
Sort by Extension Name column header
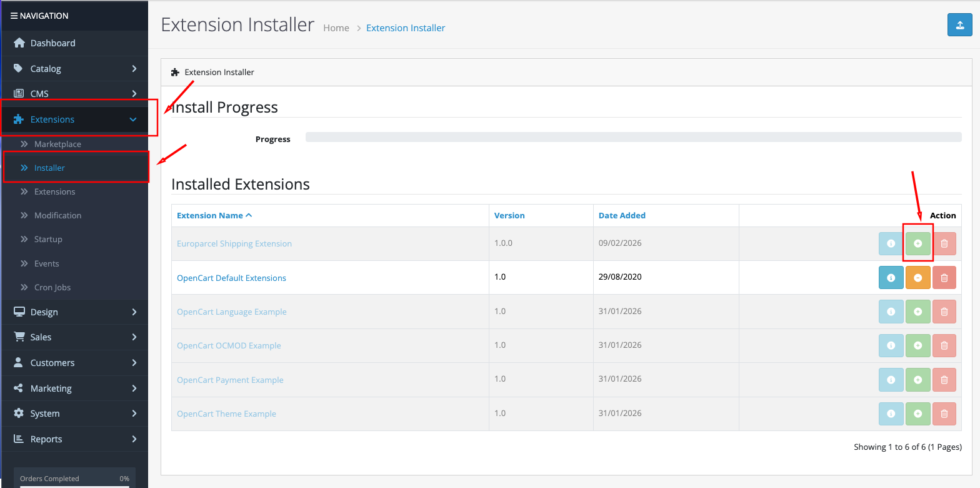(214, 215)
